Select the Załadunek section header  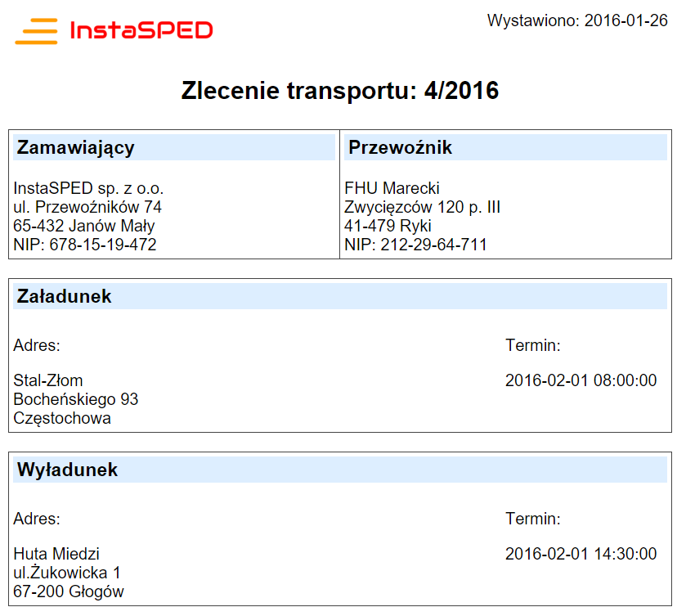pos(65,296)
